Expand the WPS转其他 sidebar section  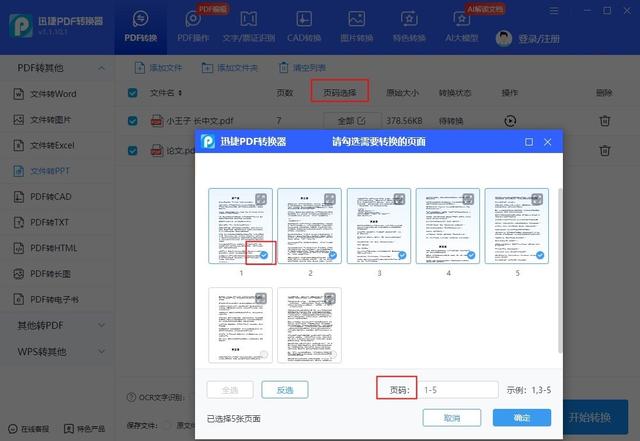[57, 352]
